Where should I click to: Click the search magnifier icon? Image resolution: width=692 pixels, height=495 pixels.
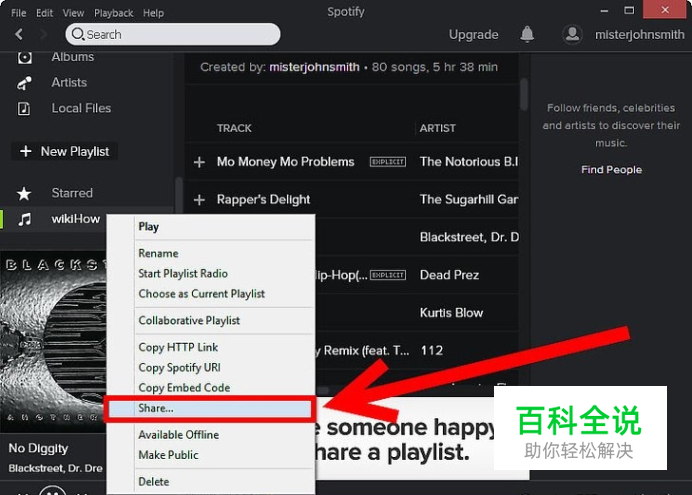[78, 34]
